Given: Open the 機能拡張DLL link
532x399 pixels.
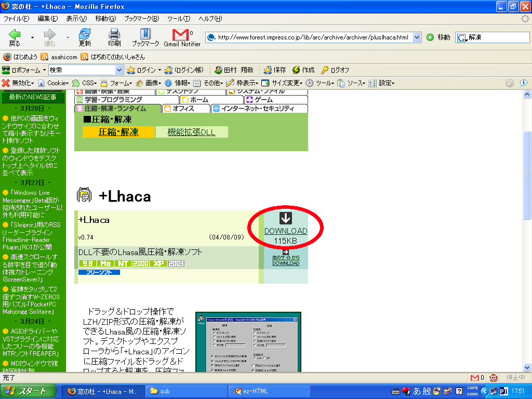Looking at the screenshot, I should click(191, 132).
